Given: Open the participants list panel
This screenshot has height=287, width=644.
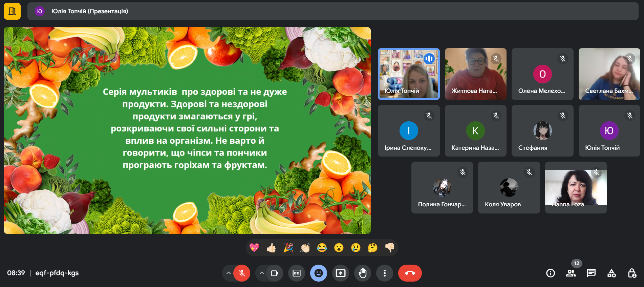Looking at the screenshot, I should [x=571, y=273].
